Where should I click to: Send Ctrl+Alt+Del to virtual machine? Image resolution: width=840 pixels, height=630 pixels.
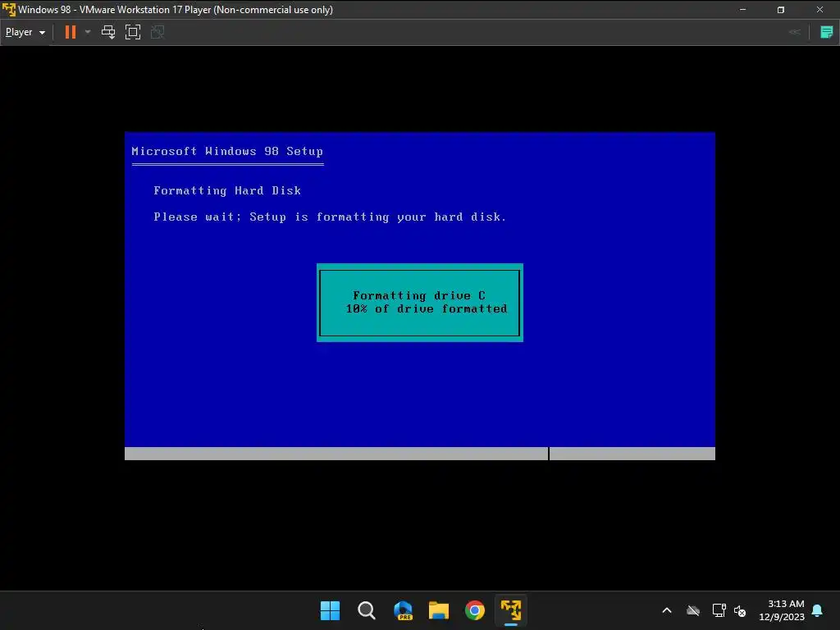point(108,32)
